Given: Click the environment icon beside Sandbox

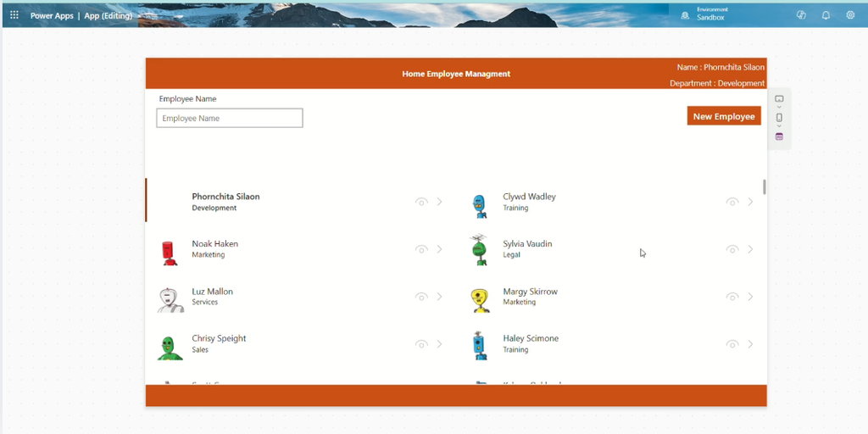Looking at the screenshot, I should [x=685, y=16].
